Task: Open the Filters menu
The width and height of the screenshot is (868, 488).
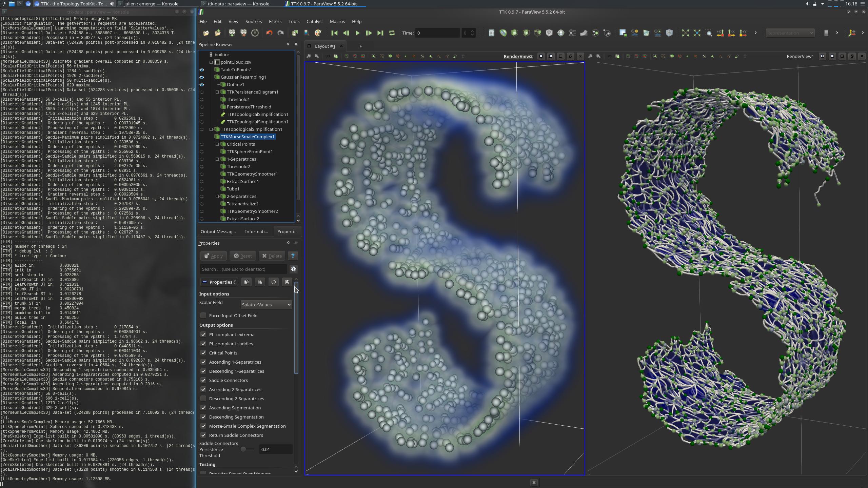Action: (x=275, y=21)
